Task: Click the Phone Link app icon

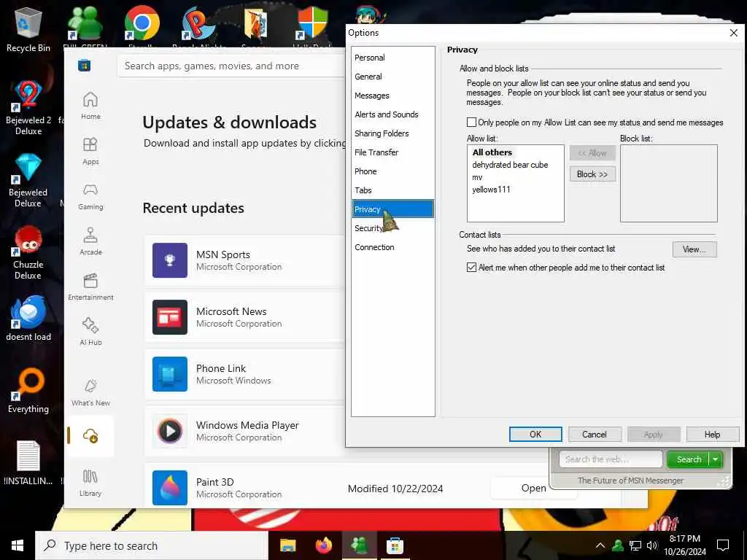Action: tap(169, 374)
